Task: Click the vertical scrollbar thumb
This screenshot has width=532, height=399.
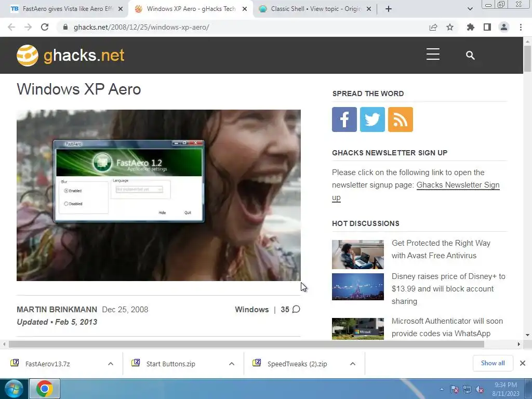Action: point(527,58)
